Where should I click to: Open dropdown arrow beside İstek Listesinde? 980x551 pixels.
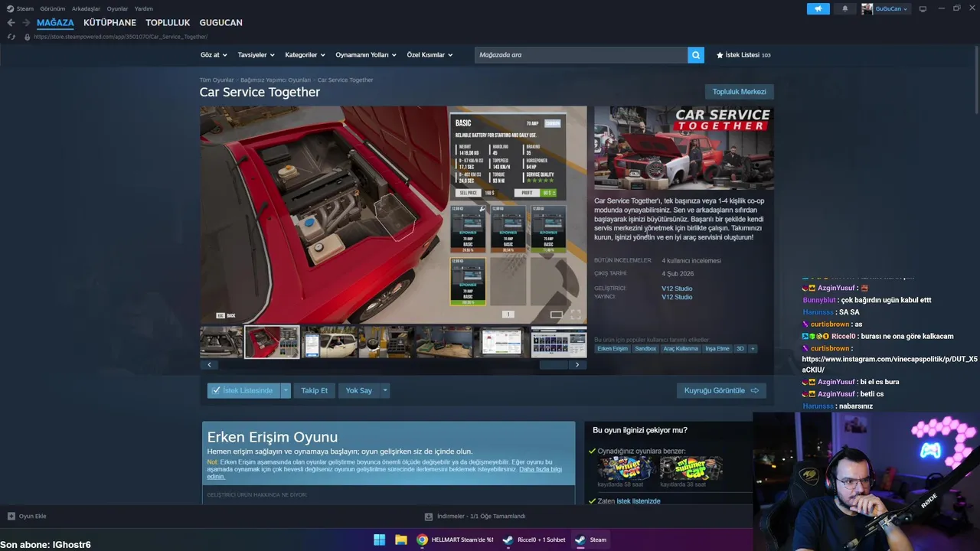[x=286, y=390]
